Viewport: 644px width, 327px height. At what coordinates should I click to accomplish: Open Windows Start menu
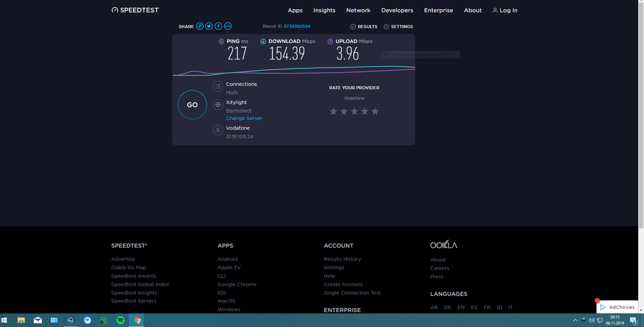5,320
